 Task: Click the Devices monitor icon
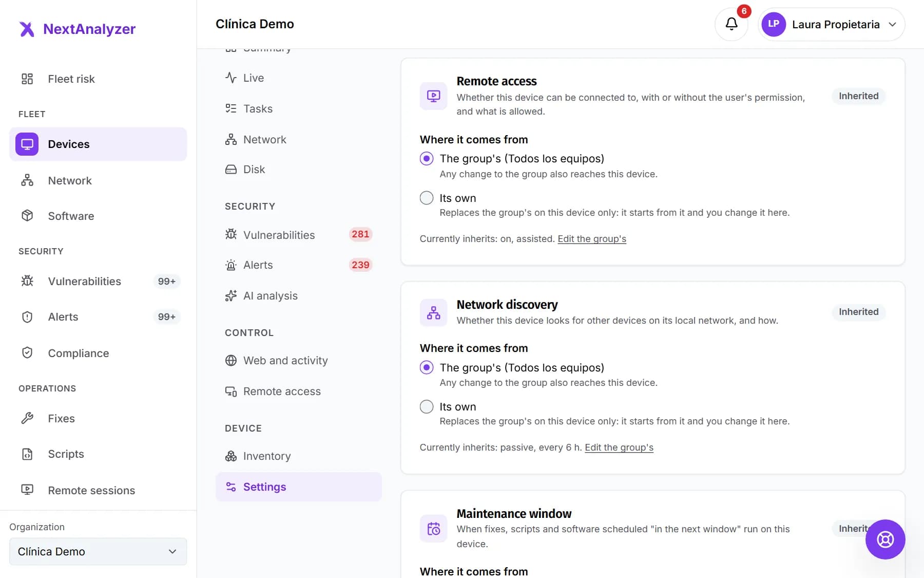(27, 144)
